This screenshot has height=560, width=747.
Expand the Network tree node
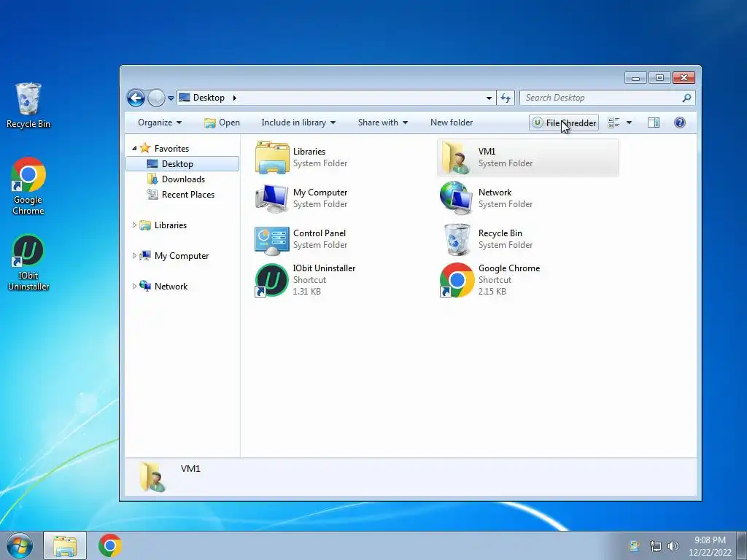click(x=134, y=286)
